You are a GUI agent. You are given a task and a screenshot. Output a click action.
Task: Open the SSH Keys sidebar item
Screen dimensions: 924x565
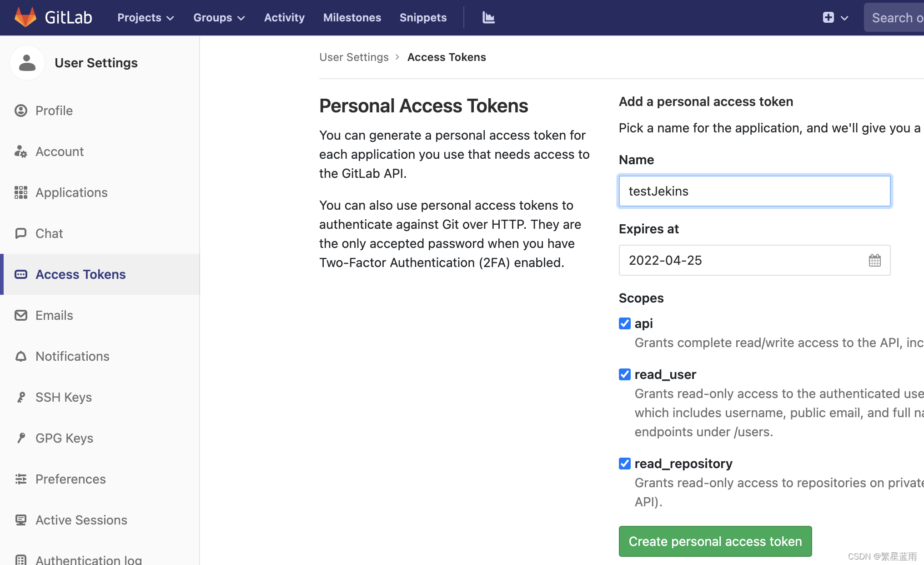64,397
